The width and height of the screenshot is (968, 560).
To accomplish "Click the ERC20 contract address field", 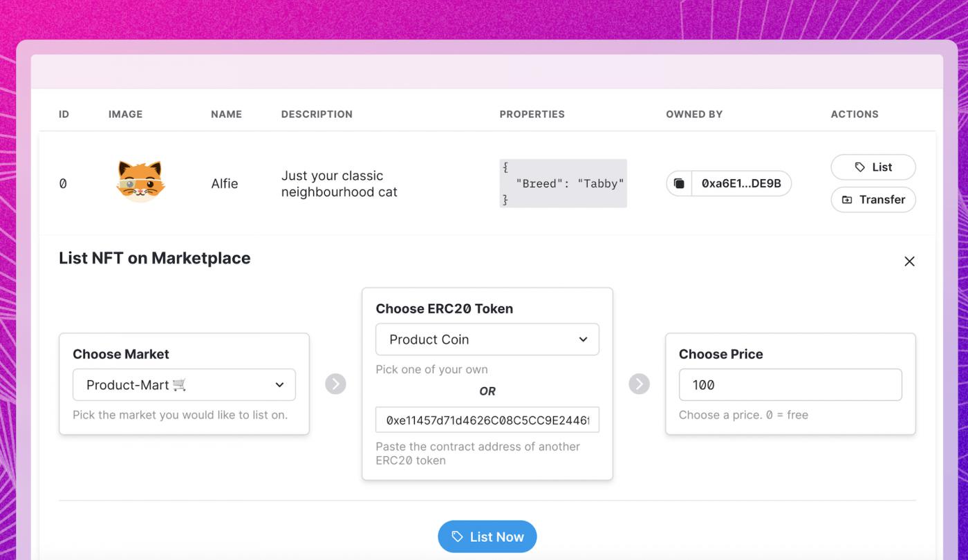I will point(487,420).
